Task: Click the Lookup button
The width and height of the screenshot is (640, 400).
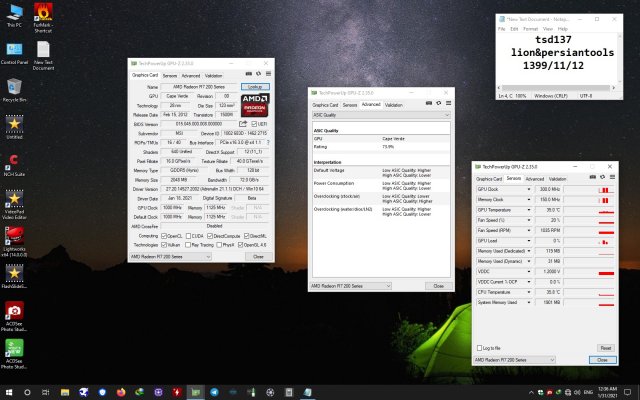Action: [x=255, y=87]
